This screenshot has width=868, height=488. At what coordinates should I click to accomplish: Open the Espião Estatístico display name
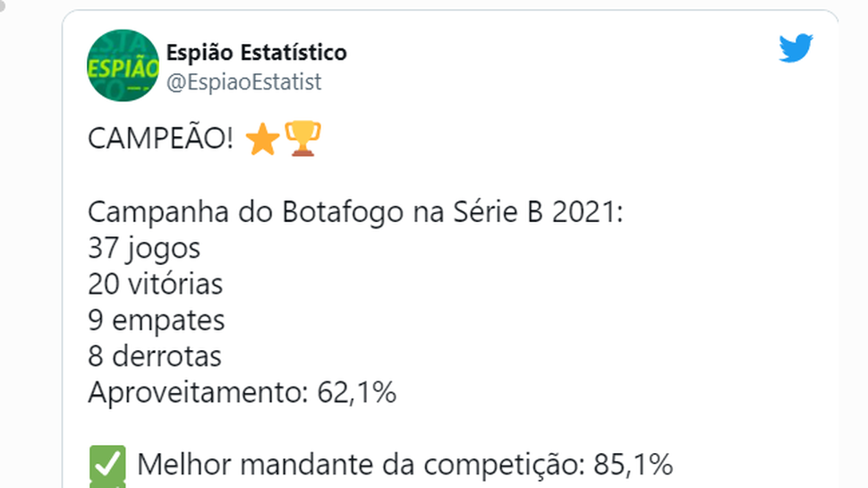[256, 53]
